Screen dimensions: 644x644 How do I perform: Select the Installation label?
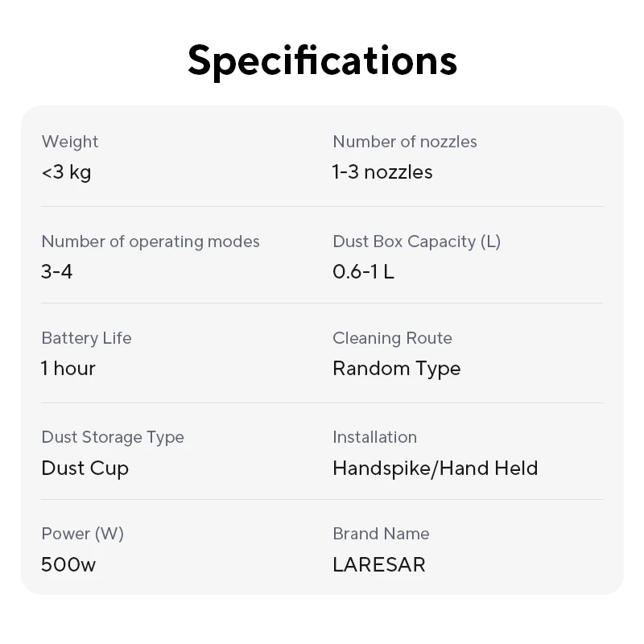[374, 437]
